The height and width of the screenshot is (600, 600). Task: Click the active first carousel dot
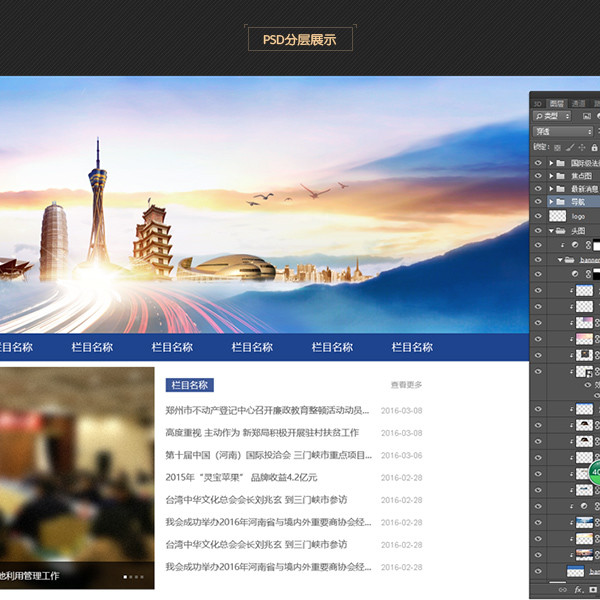[125, 577]
